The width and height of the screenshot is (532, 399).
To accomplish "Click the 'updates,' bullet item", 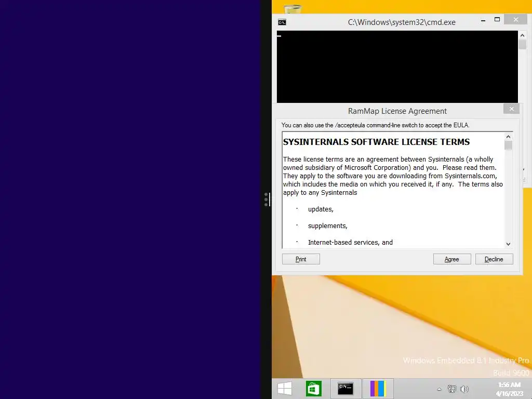I will pyautogui.click(x=321, y=209).
